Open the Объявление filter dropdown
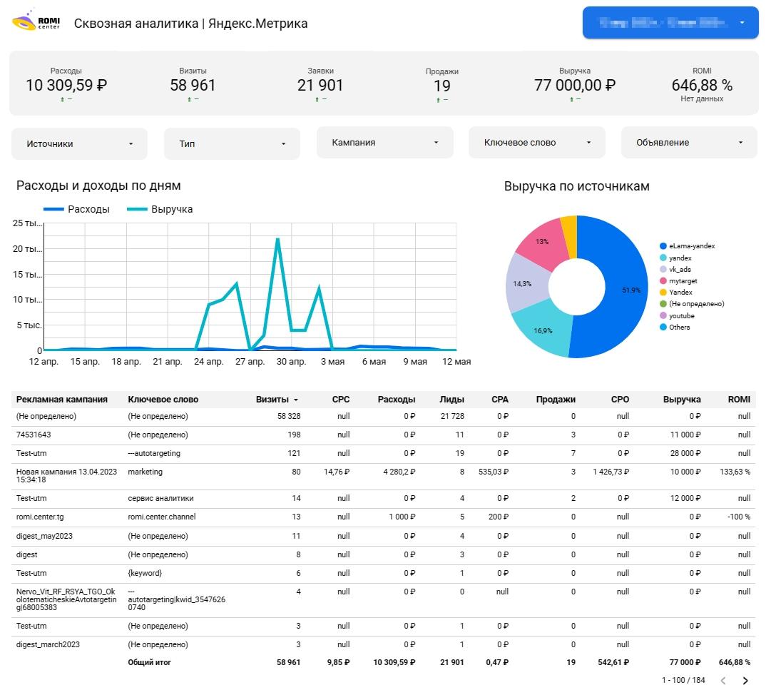766x700 pixels. 689,143
